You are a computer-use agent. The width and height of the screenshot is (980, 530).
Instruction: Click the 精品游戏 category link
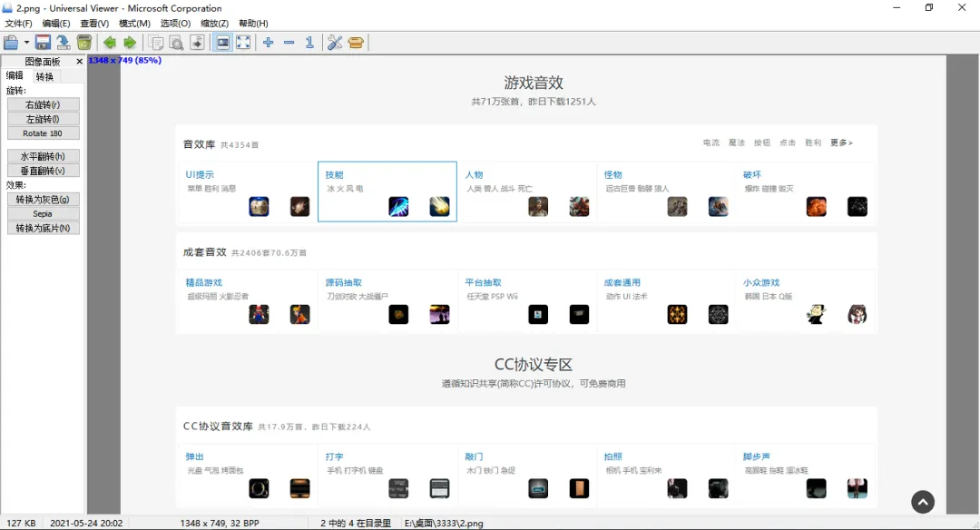point(204,282)
